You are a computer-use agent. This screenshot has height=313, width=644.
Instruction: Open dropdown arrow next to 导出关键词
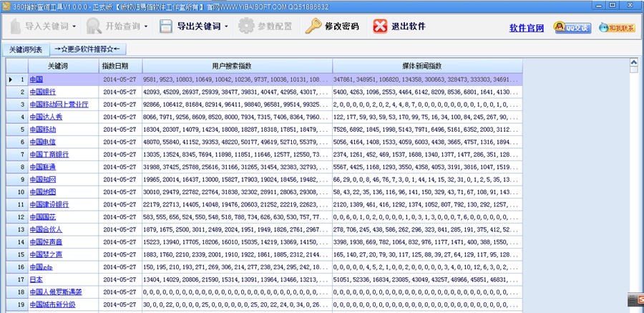[227, 27]
